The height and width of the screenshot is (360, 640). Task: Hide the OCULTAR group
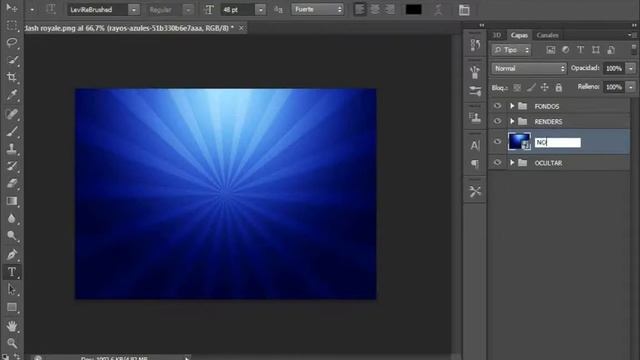(497, 162)
